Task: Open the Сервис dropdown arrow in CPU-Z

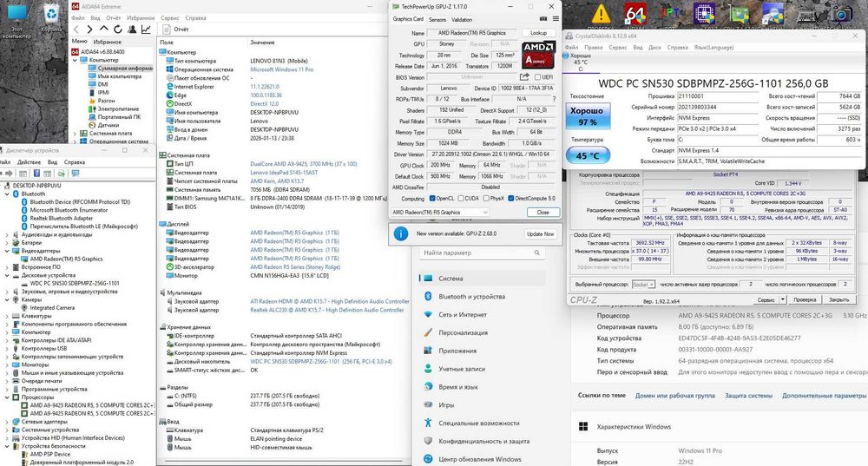Action: coord(783,299)
